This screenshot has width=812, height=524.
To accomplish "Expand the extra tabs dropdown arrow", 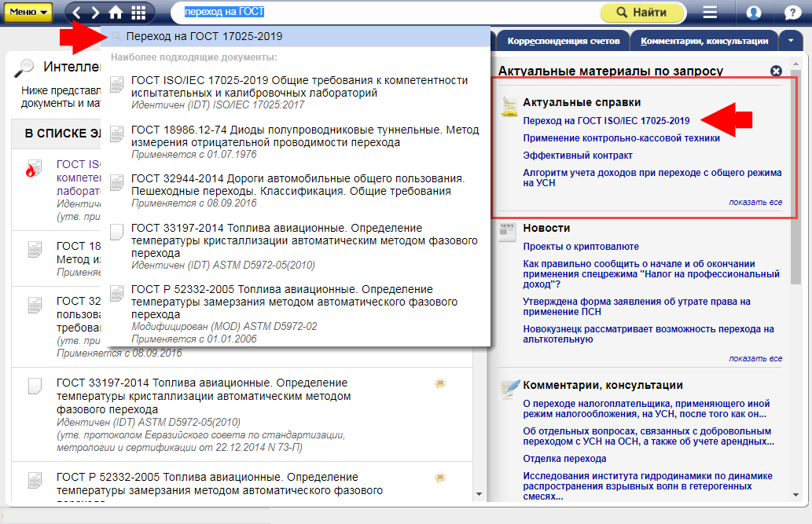I will click(x=790, y=40).
